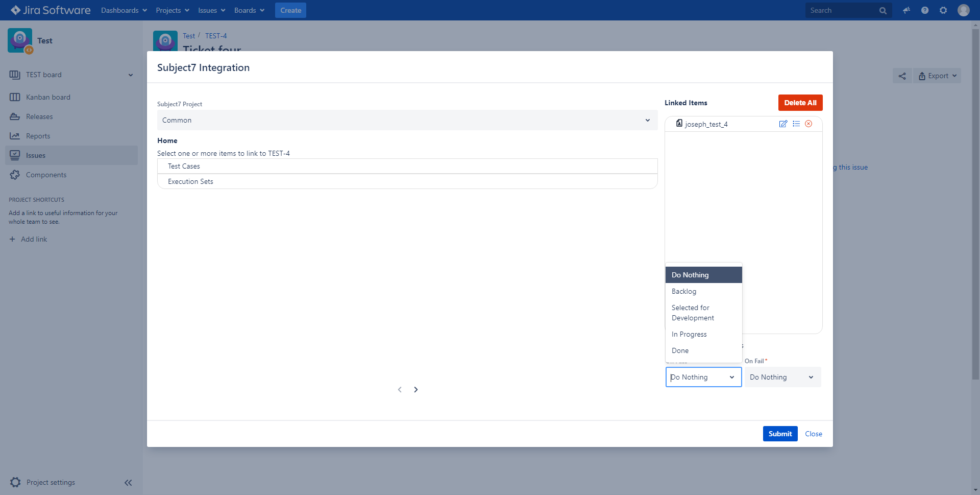This screenshot has height=495, width=980.
Task: Expand the Export dropdown
Action: [x=937, y=76]
